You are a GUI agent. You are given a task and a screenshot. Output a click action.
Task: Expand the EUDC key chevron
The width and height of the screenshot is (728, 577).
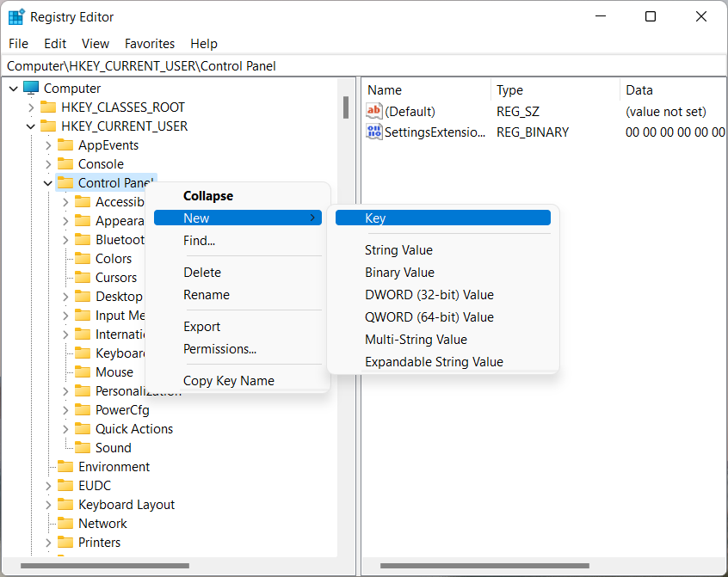tap(48, 486)
